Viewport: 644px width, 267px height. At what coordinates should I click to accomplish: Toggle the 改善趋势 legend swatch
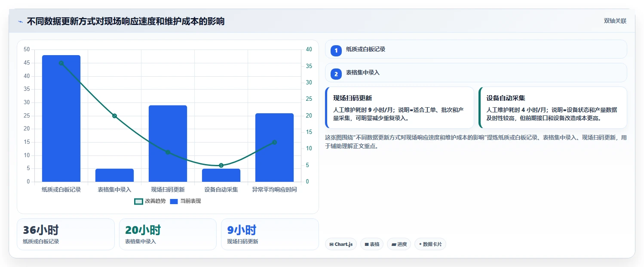[138, 201]
